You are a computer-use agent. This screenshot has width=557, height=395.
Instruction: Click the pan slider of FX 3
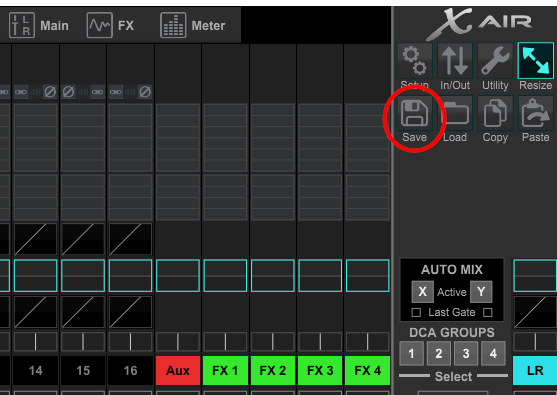click(x=320, y=341)
